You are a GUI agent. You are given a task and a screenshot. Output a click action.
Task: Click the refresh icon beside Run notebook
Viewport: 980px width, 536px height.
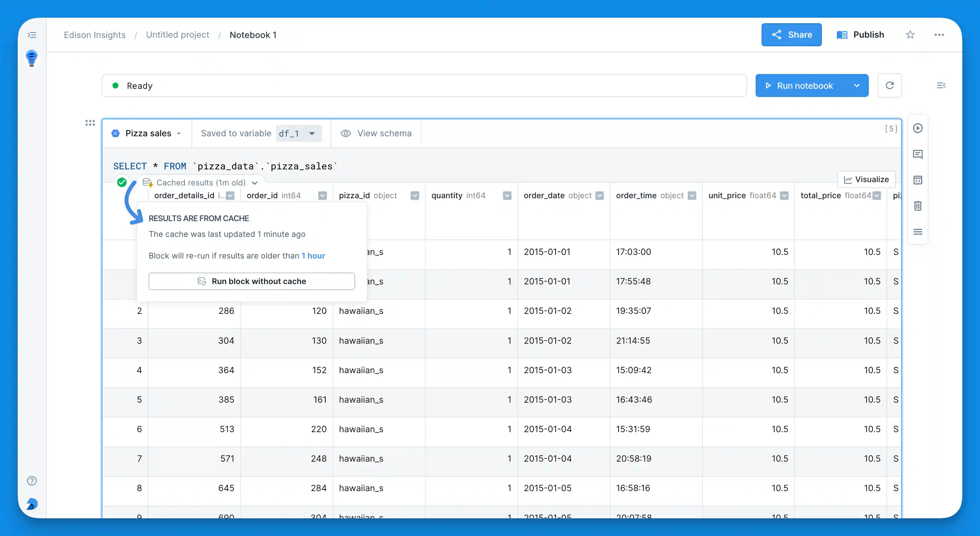click(889, 86)
